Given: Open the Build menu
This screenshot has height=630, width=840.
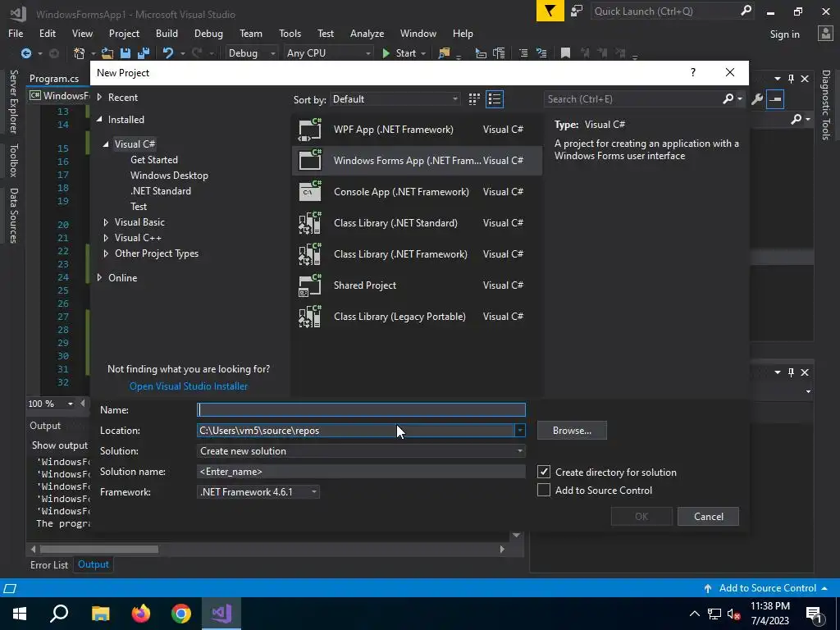Looking at the screenshot, I should click(167, 33).
